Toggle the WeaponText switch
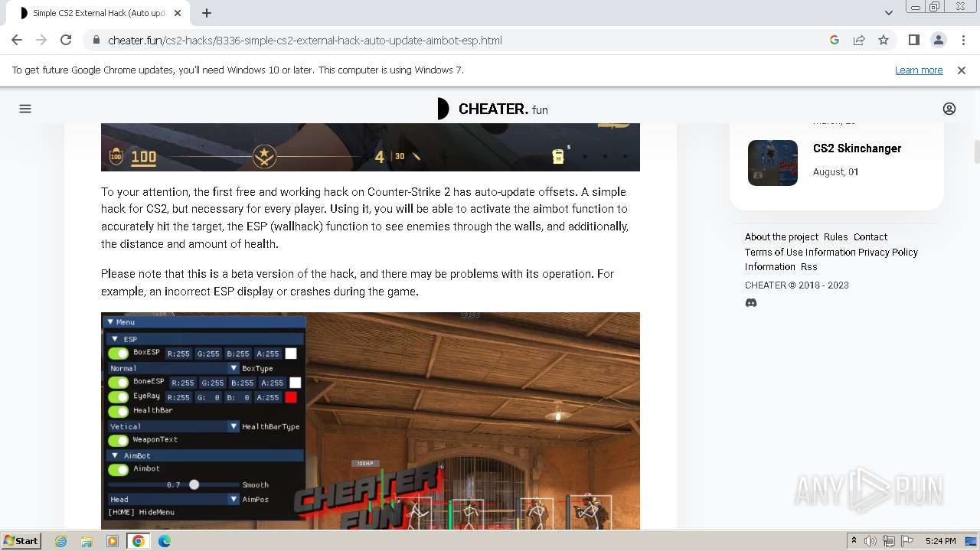 (x=118, y=440)
